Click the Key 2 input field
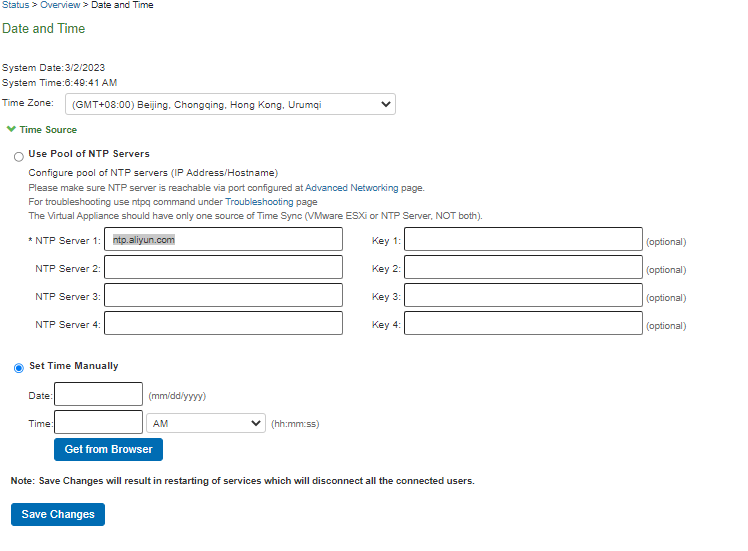This screenshot has width=748, height=551. [523, 268]
